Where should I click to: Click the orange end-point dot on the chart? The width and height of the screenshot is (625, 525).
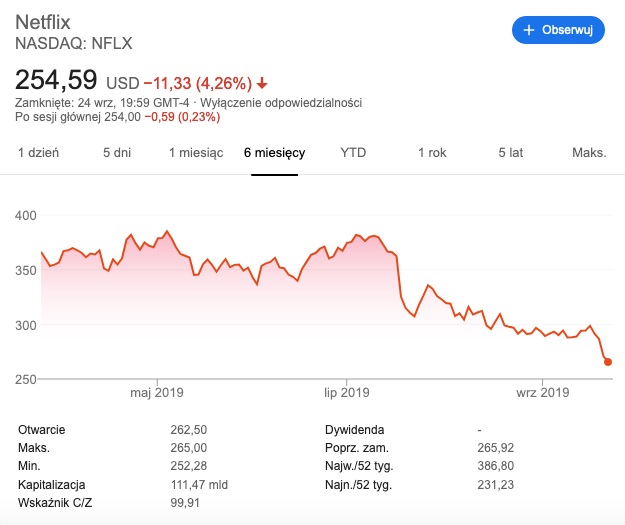608,362
